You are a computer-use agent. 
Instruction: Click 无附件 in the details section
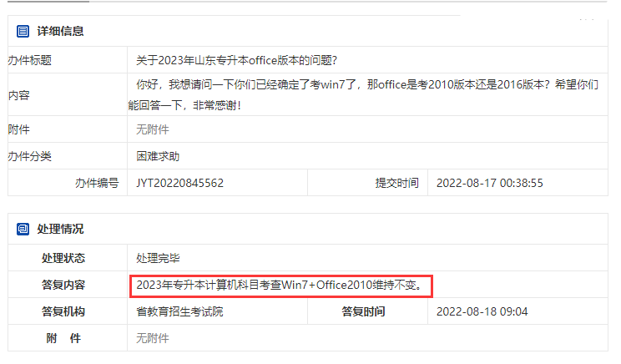tap(153, 129)
